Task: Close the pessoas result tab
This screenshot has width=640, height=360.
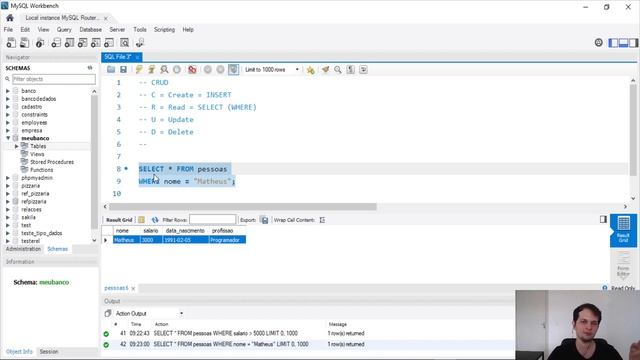Action: [x=133, y=289]
